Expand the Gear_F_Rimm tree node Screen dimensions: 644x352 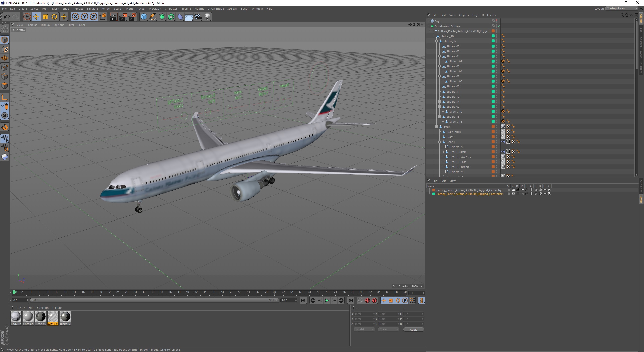coord(442,152)
